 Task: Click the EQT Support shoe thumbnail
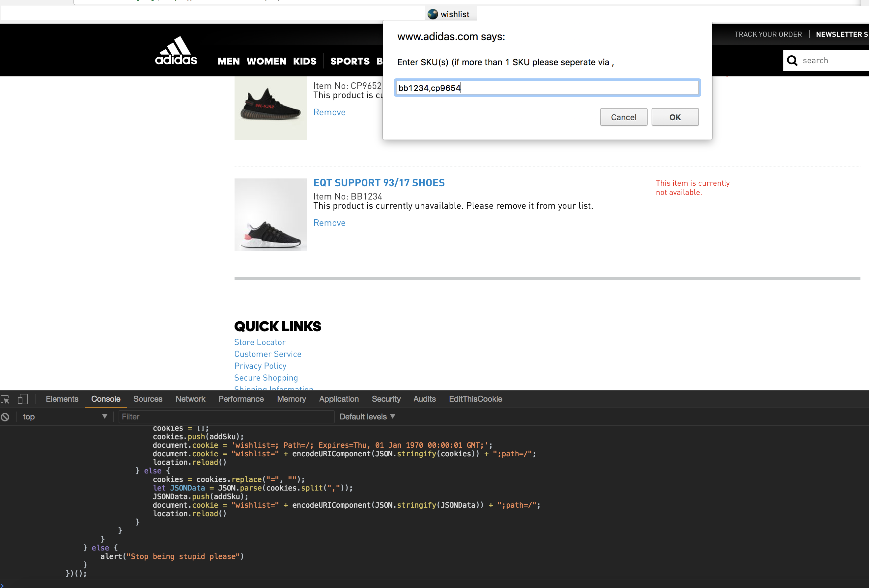point(270,215)
